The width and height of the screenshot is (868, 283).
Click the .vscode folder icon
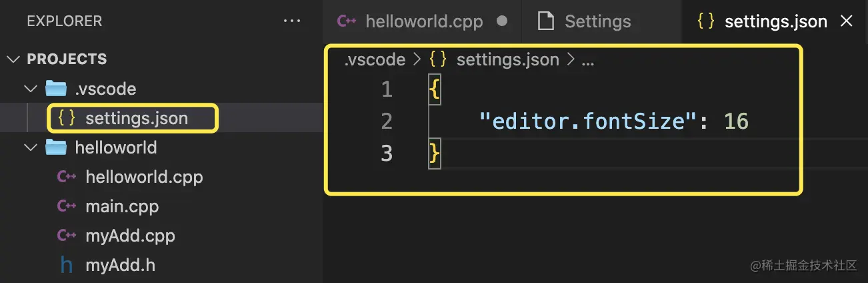click(x=56, y=89)
